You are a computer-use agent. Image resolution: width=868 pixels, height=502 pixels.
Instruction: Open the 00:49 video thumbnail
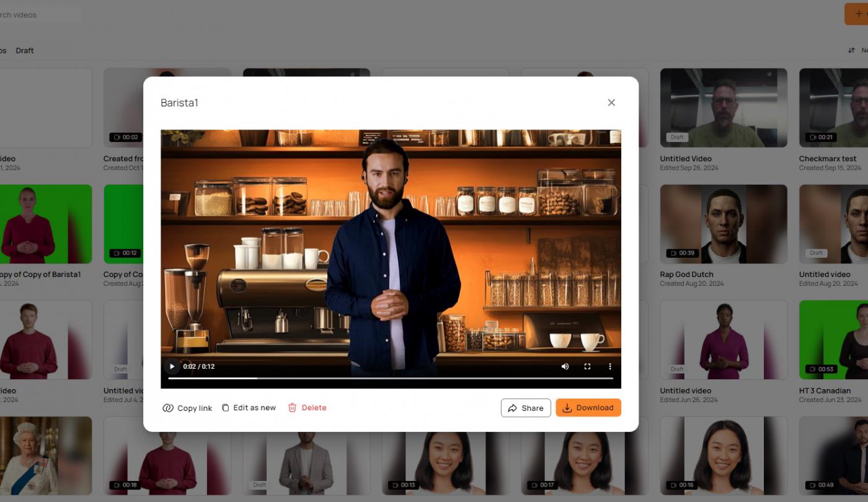pos(833,456)
